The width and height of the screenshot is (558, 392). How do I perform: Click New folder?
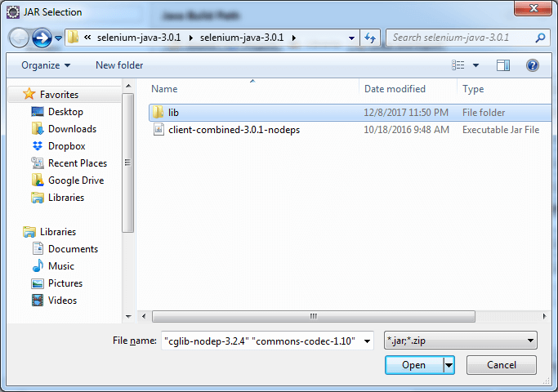click(119, 65)
